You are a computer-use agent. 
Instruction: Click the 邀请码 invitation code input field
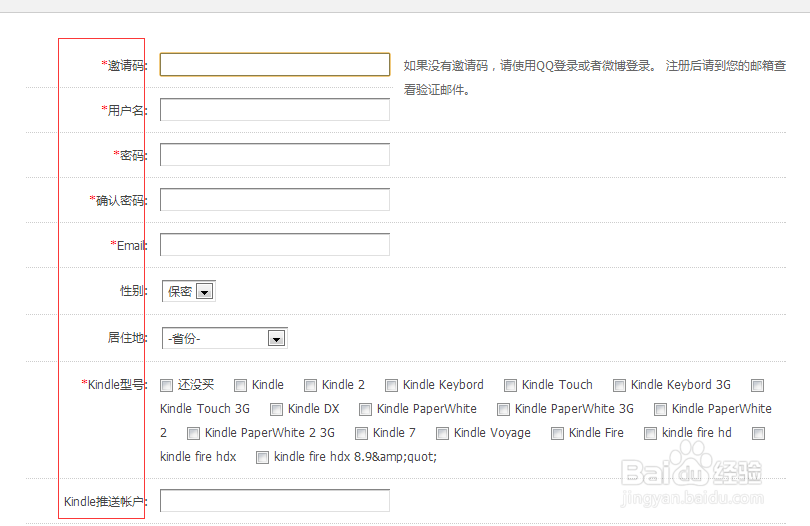pyautogui.click(x=275, y=65)
